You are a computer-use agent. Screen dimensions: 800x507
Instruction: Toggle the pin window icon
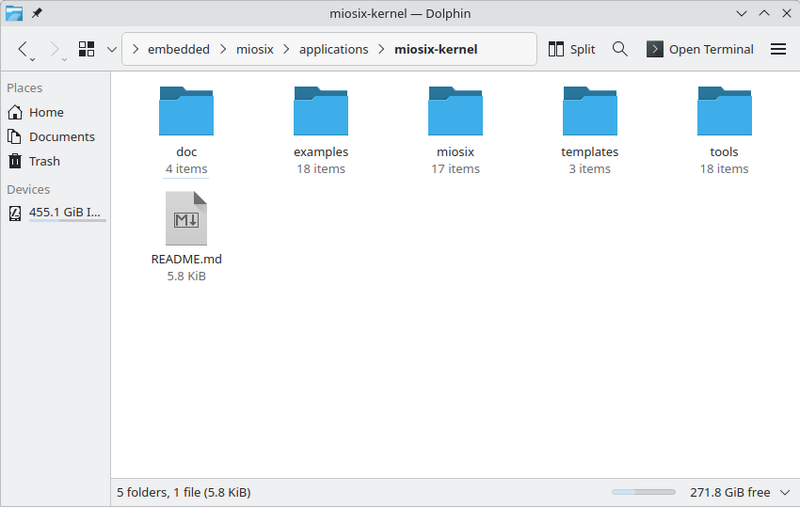point(37,13)
